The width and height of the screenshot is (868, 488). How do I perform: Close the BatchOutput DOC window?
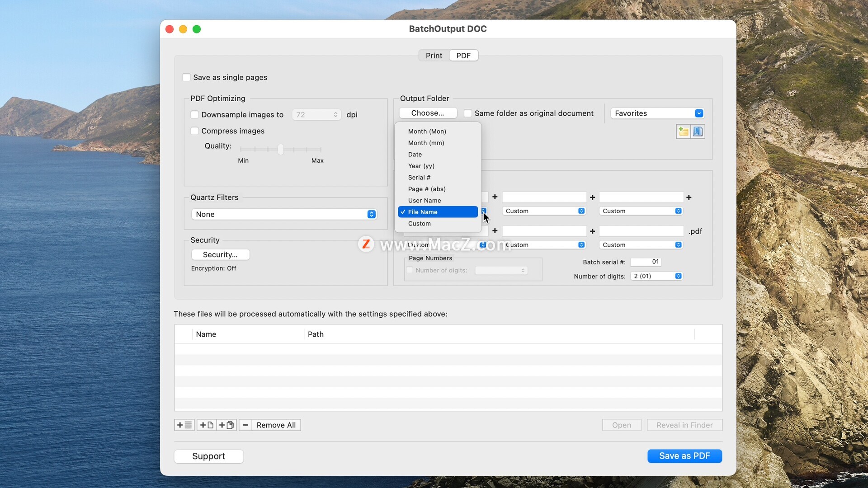170,29
